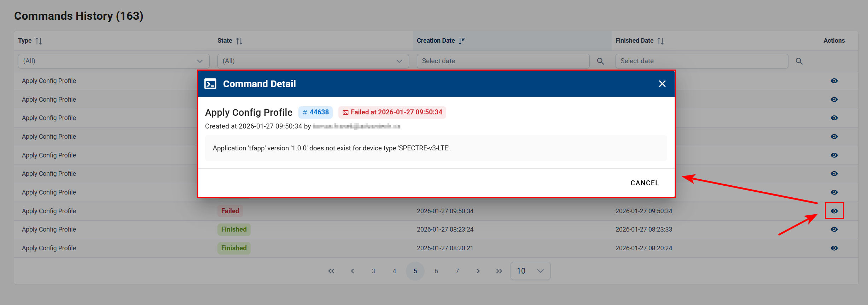868x305 pixels.
Task: Click the Finished Date 'Select date' field
Action: pyautogui.click(x=701, y=61)
